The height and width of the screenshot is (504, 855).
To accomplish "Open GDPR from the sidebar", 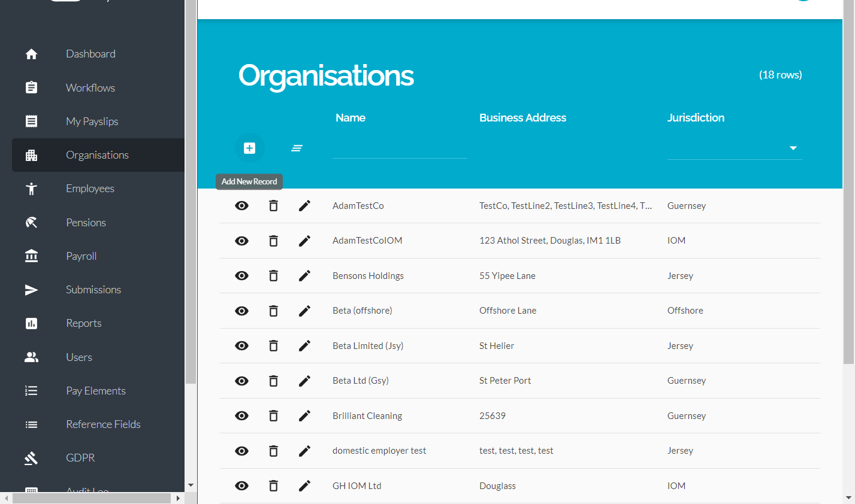I will point(98,458).
